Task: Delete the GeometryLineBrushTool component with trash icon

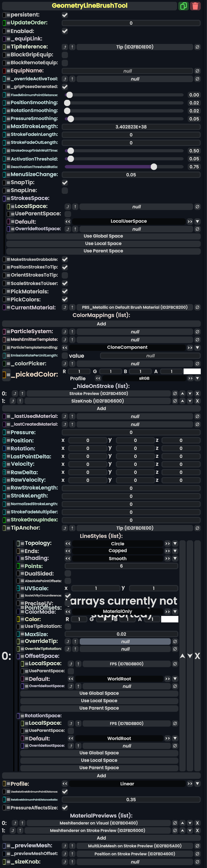Action: click(x=195, y=6)
